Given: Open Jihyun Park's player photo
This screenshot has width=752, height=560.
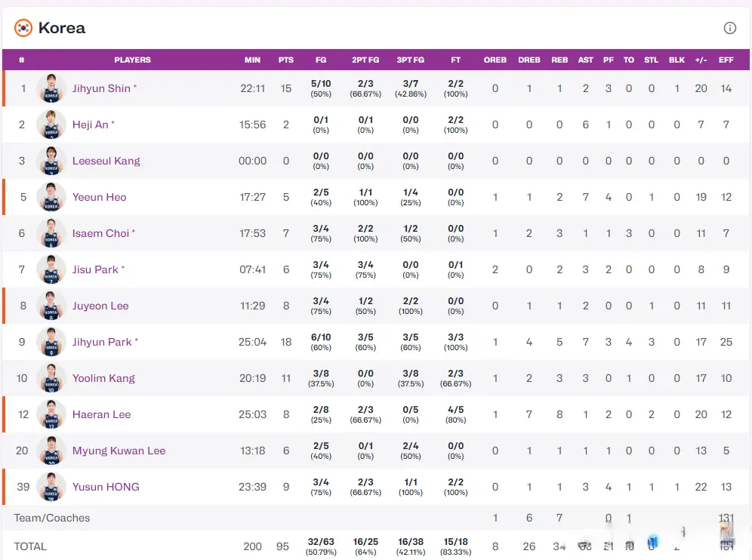Looking at the screenshot, I should click(51, 342).
